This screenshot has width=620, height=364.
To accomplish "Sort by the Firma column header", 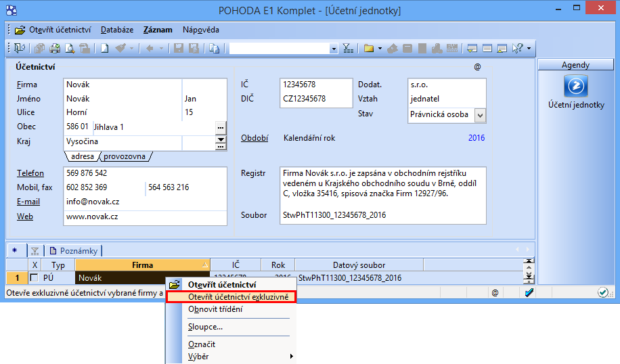I will 143,265.
